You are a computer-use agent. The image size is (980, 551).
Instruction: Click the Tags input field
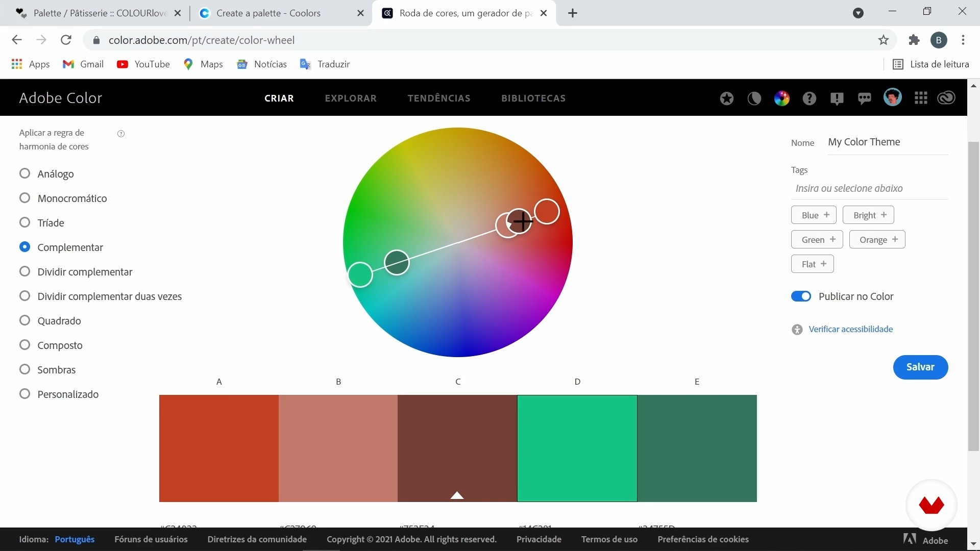click(870, 188)
